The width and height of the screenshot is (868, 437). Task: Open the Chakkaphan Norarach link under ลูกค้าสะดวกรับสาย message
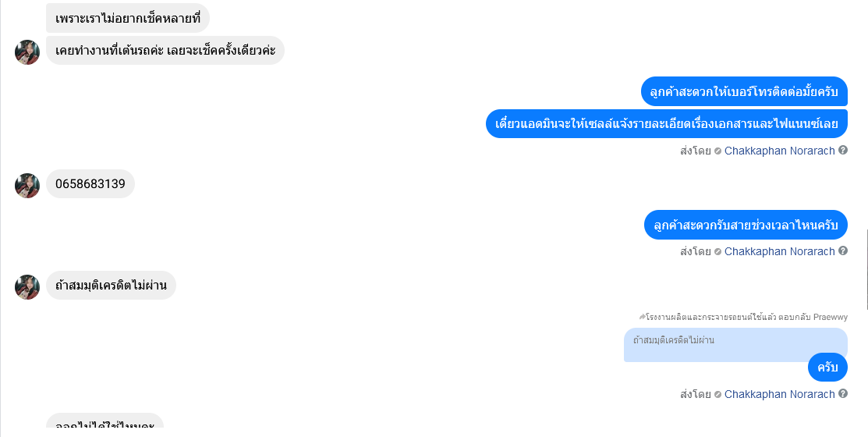point(779,251)
